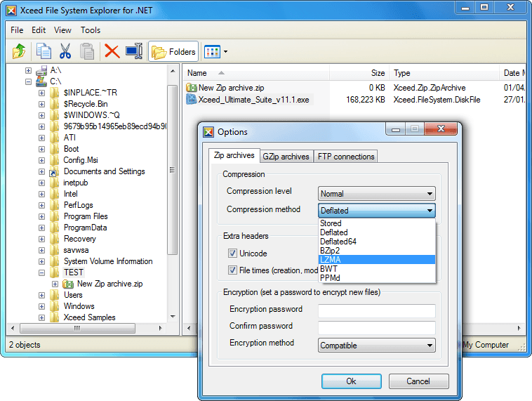Open the Compression level dropdown

[377, 194]
